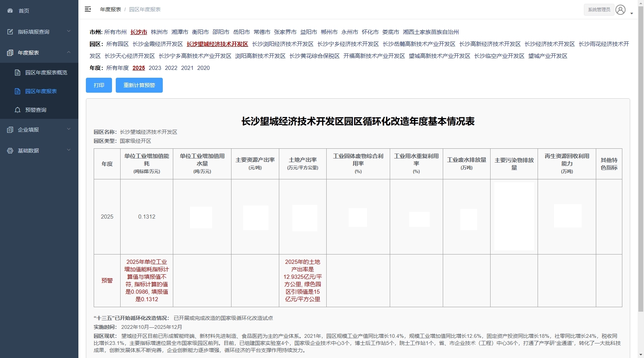Screen dimensions: 644x358
Task: Select 园区年度报表 in the breadcrumb
Action: click(x=144, y=9)
